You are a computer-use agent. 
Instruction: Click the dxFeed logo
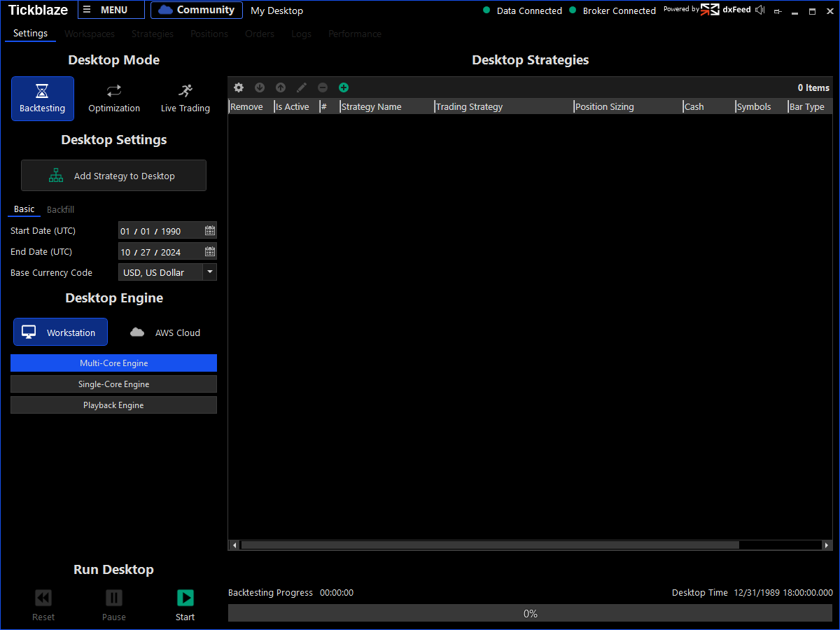[x=725, y=10]
